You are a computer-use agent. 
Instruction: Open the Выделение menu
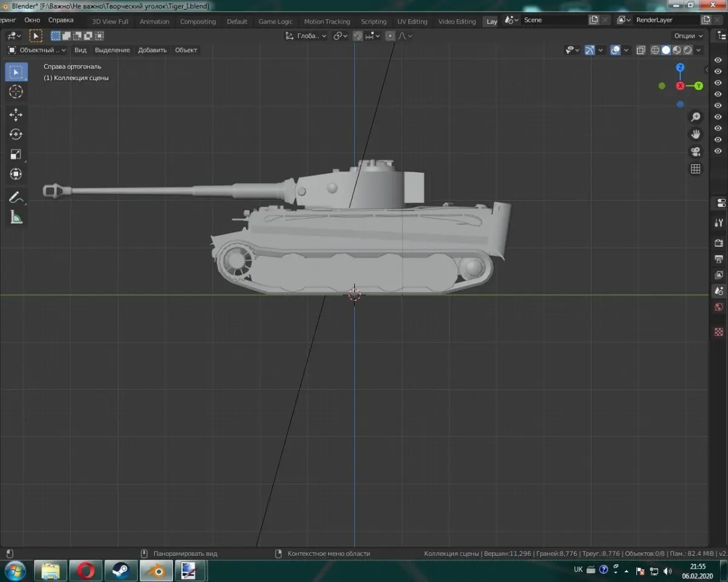(x=112, y=50)
